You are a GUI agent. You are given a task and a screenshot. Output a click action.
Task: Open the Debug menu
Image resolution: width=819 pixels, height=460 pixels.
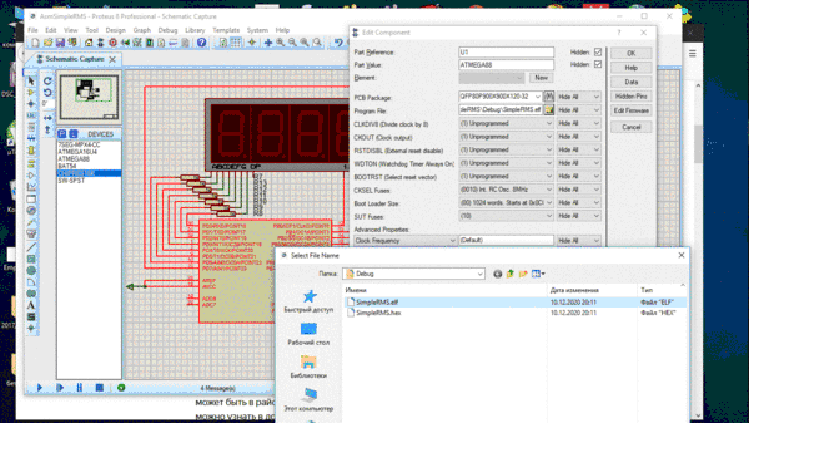(168, 30)
